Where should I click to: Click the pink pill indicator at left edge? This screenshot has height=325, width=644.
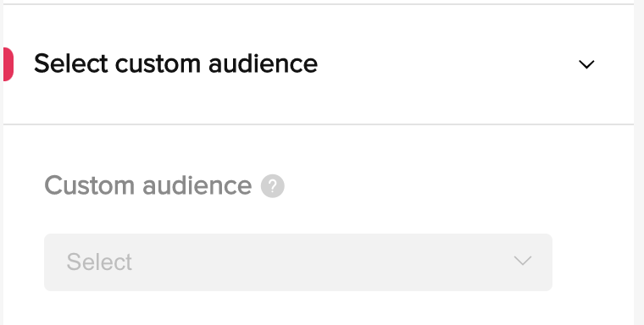[x=8, y=64]
